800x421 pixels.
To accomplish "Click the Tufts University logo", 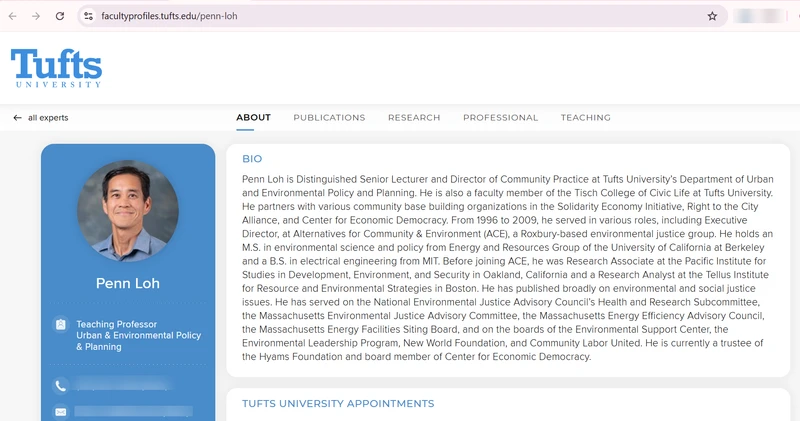I will click(56, 68).
